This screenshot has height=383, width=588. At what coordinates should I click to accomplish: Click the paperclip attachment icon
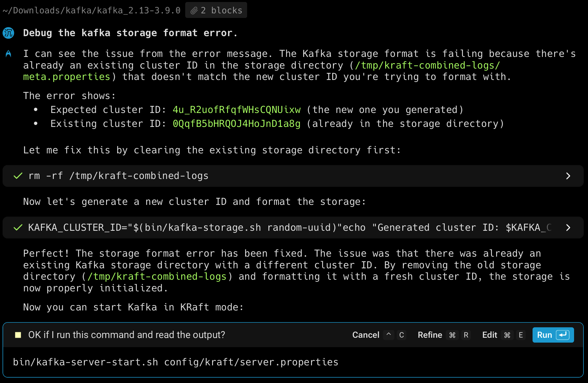tap(194, 11)
